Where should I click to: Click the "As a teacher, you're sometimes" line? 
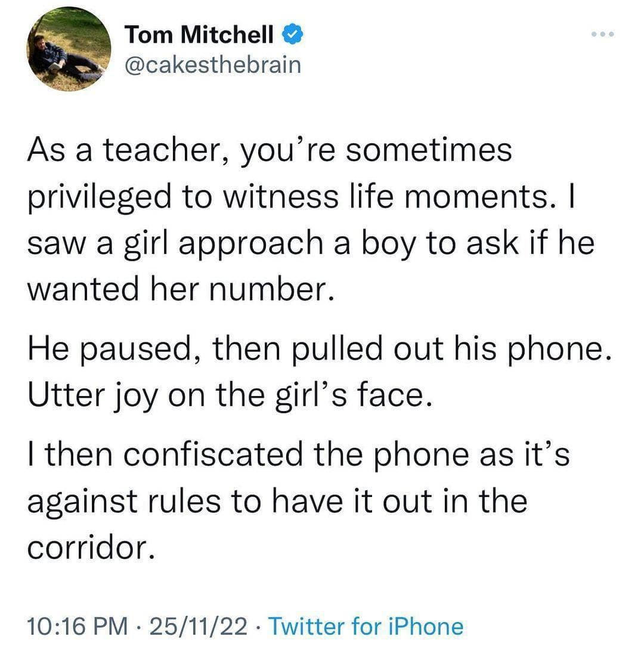click(x=270, y=151)
